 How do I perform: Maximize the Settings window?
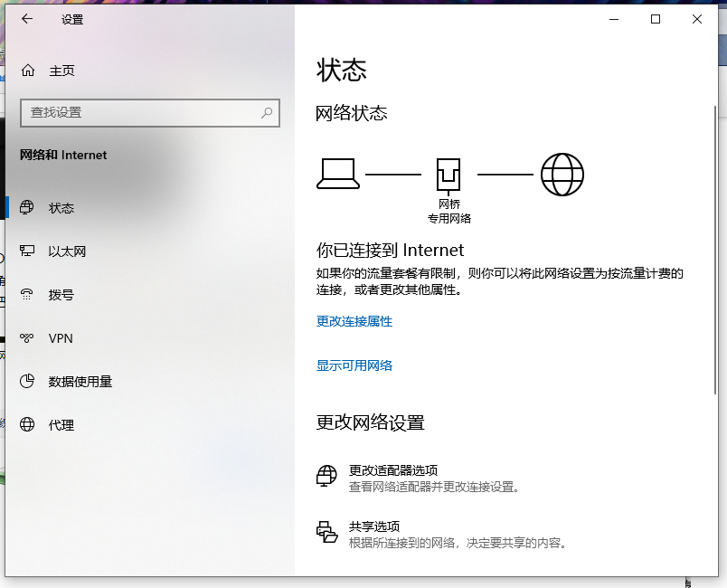tap(656, 19)
